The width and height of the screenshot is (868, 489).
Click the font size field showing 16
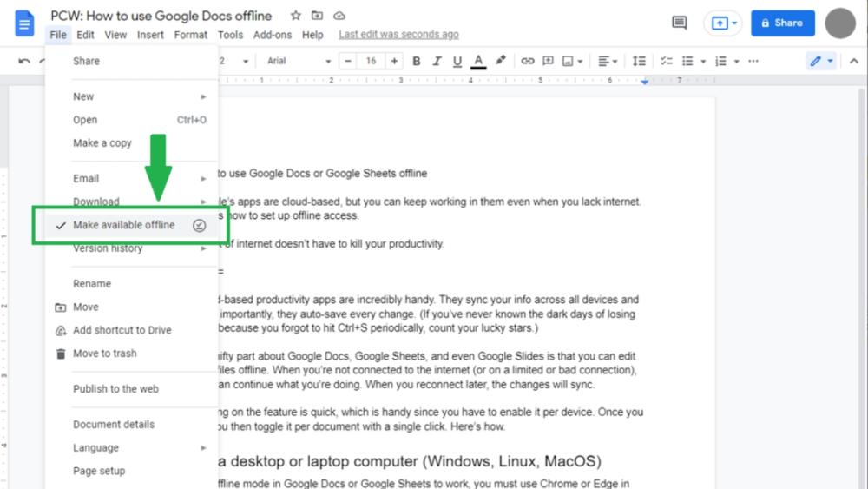click(371, 61)
